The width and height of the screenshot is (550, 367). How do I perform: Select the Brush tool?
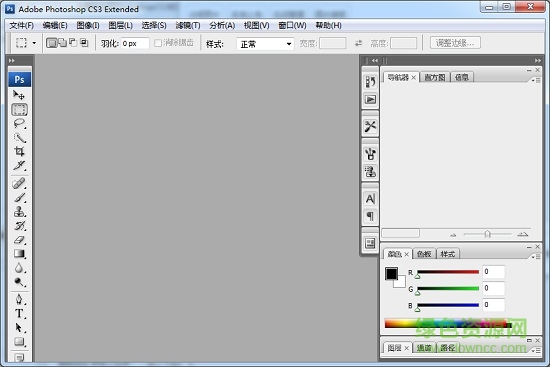pos(19,198)
